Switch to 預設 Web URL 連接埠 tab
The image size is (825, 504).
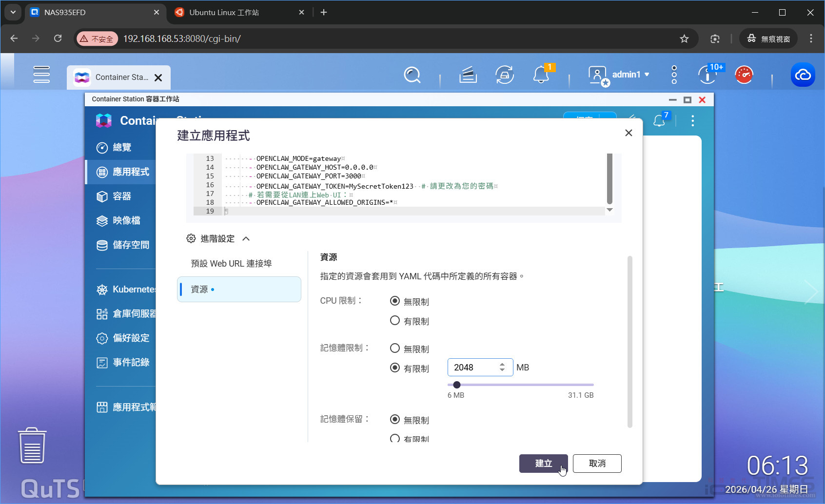click(x=231, y=263)
